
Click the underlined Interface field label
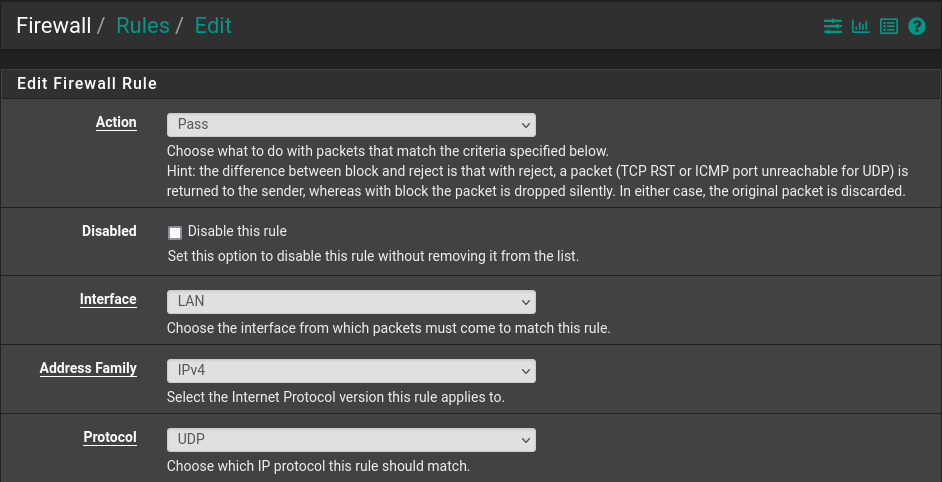tap(108, 299)
